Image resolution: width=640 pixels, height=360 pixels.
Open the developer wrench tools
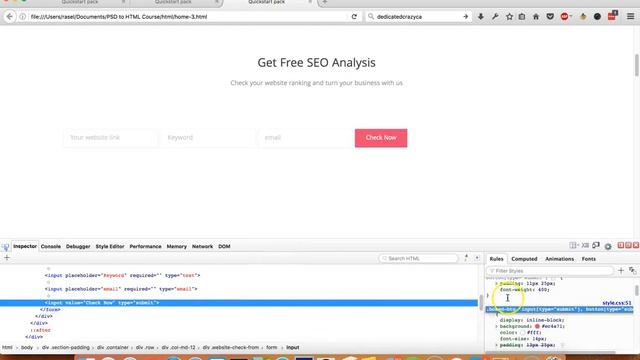pyautogui.click(x=495, y=17)
